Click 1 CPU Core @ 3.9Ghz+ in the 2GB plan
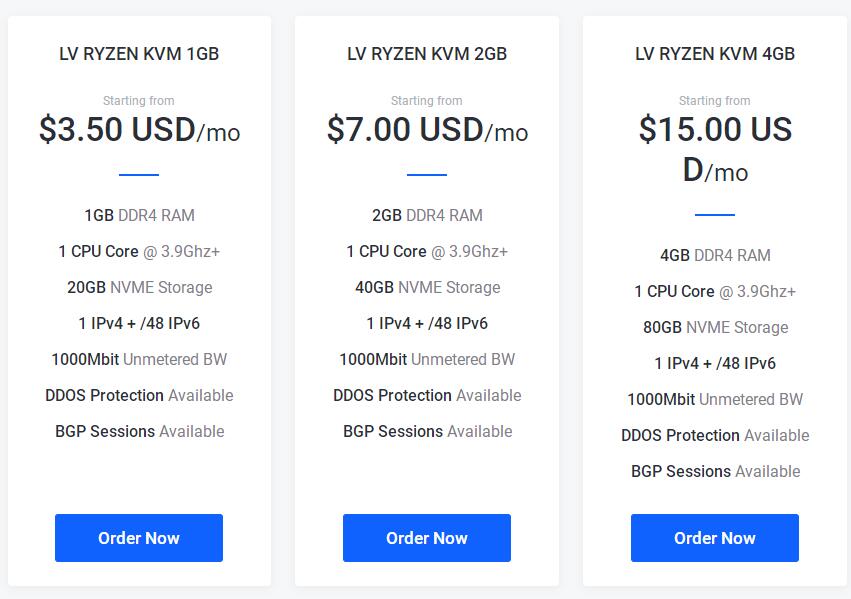851x599 pixels. point(427,251)
